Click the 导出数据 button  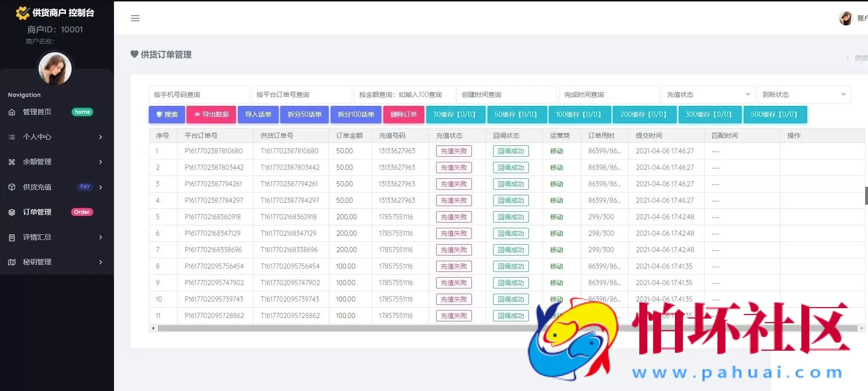click(x=211, y=114)
